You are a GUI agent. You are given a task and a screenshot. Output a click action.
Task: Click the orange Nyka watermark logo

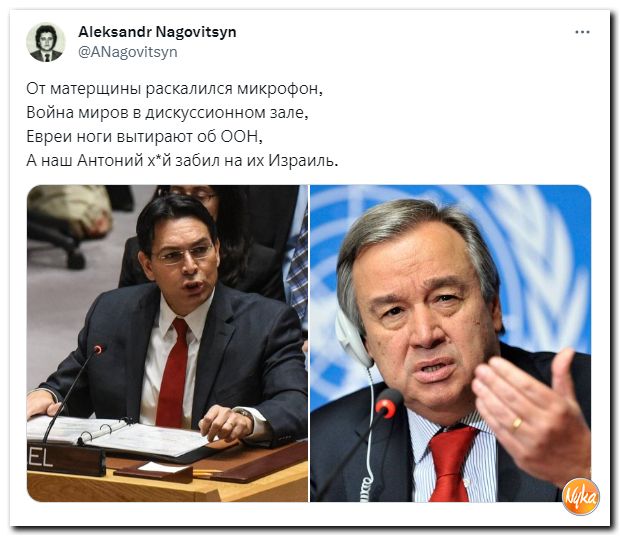coord(581,496)
